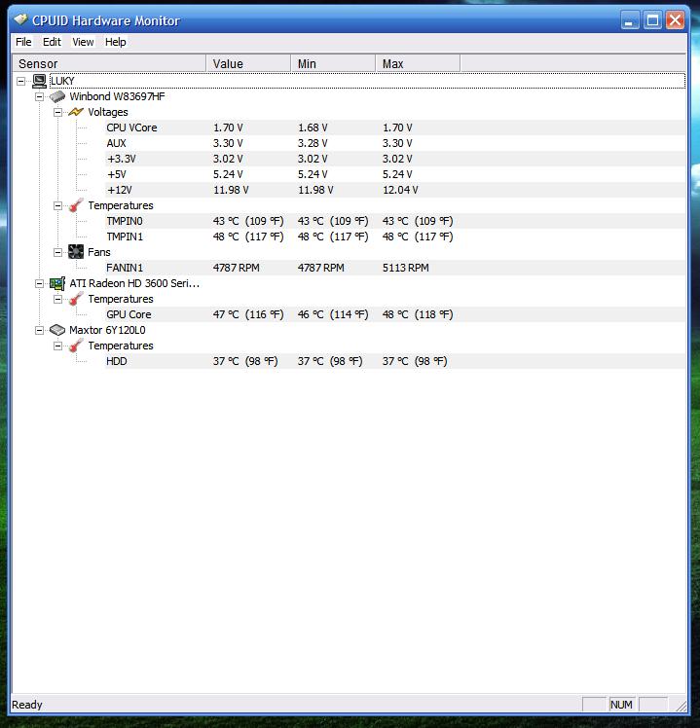Click the Maxtor 6Y120L0 hard drive icon

pyautogui.click(x=57, y=330)
